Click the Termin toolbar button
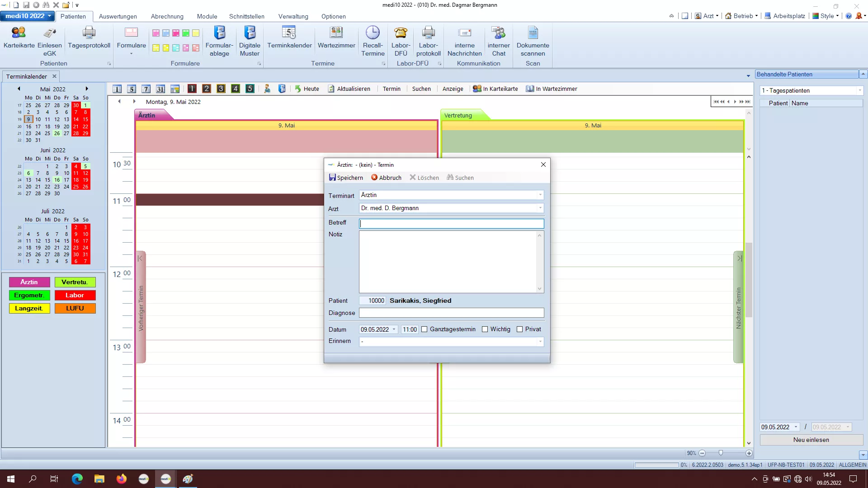The image size is (868, 488). (392, 89)
